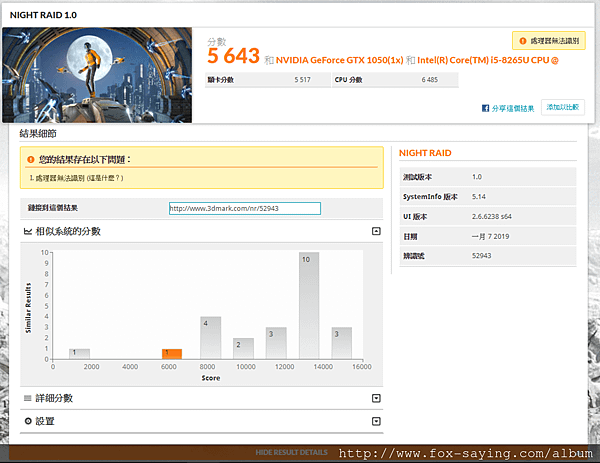Collapse the similar systems scores section
Image resolution: width=600 pixels, height=463 pixels.
[376, 231]
